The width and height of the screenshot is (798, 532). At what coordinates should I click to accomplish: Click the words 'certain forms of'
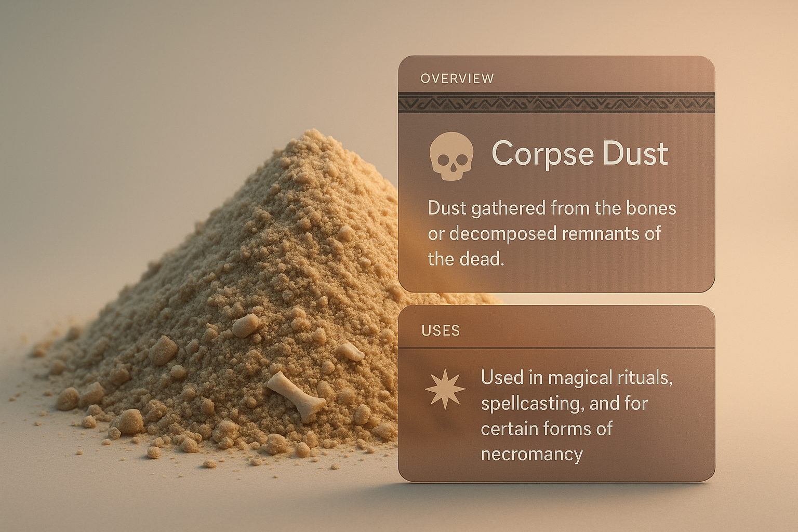pos(546,429)
